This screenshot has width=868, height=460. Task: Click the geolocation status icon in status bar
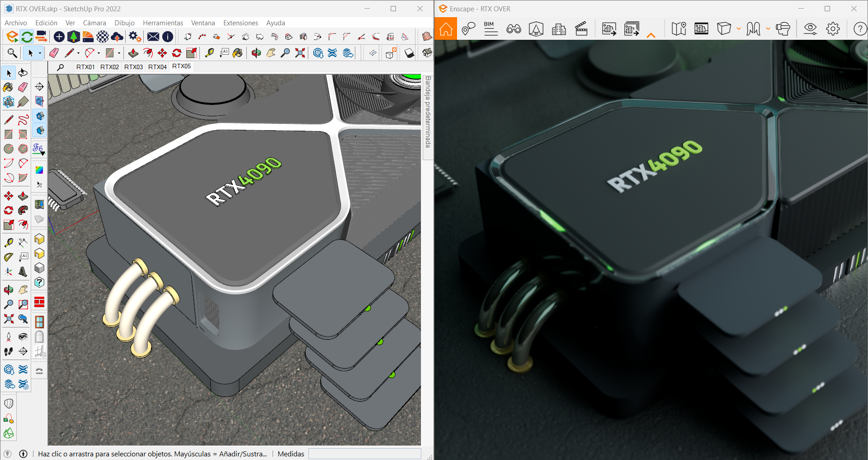tap(7, 454)
